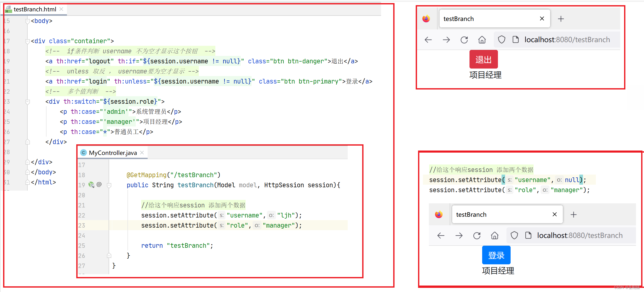Click the red 退出 logout button
This screenshot has height=292, width=644.
(x=483, y=59)
